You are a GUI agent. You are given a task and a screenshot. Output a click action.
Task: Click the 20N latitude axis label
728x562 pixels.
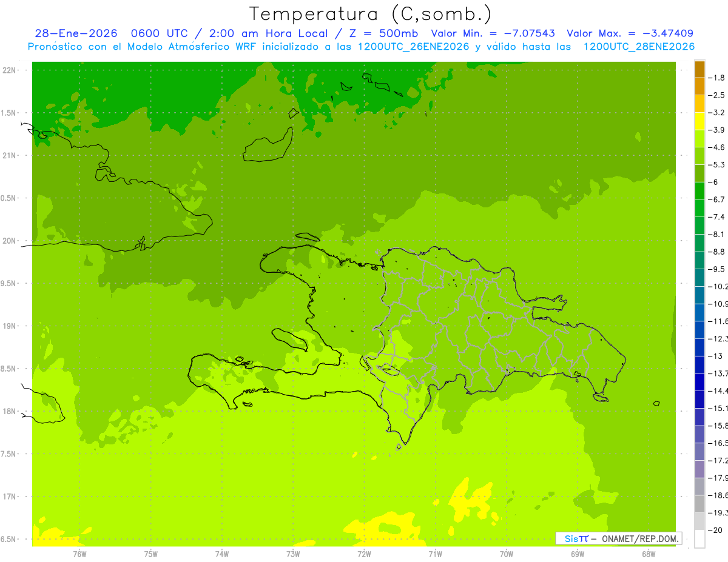coord(10,241)
